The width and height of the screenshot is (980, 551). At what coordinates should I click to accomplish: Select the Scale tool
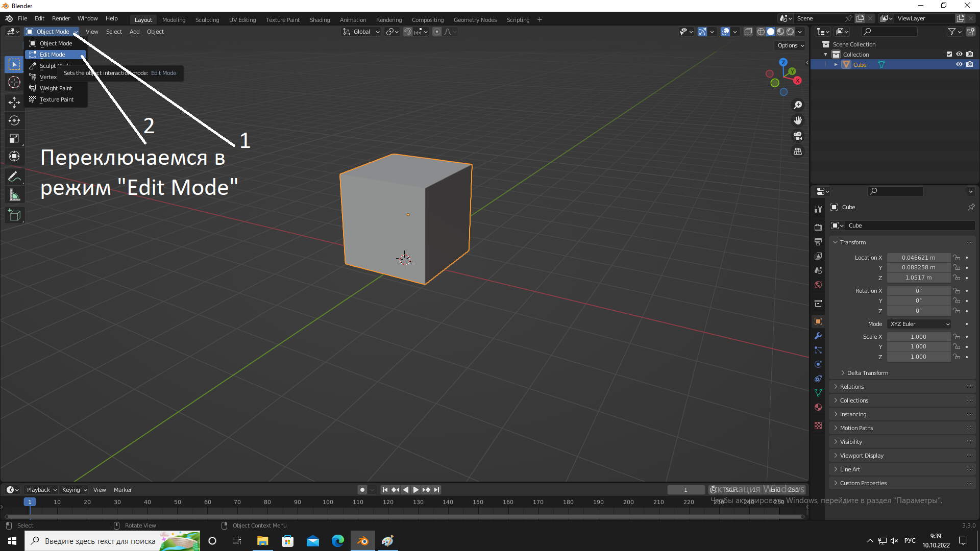coord(14,138)
